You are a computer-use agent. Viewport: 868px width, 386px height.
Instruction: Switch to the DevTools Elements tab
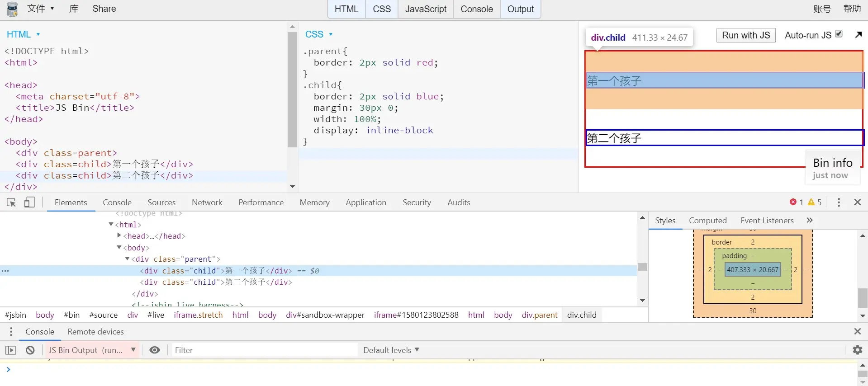point(71,202)
